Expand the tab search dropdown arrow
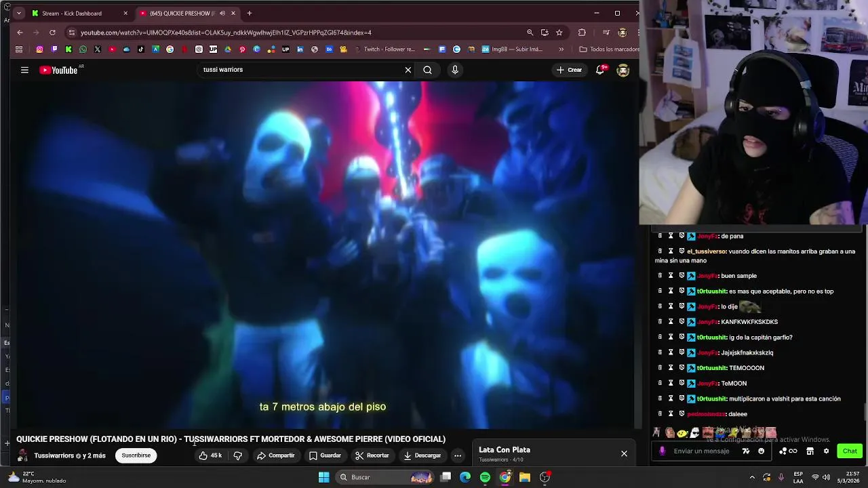The height and width of the screenshot is (488, 868). 18,14
